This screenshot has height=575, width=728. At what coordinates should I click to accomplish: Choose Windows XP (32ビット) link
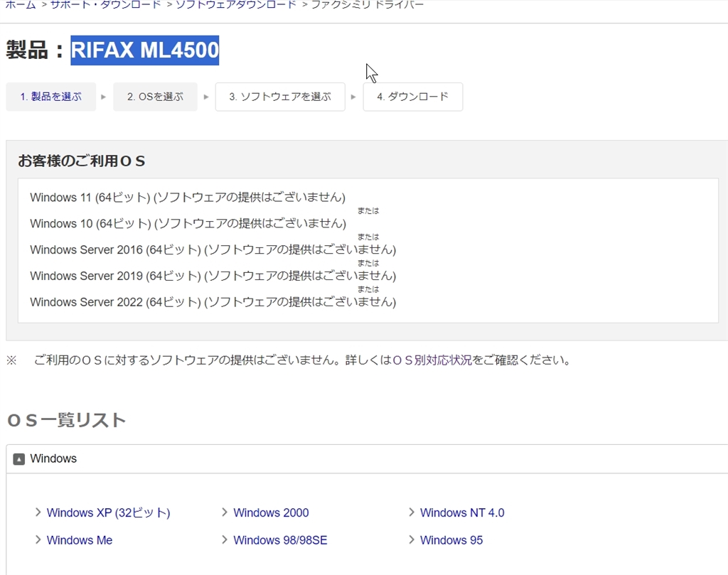(109, 513)
